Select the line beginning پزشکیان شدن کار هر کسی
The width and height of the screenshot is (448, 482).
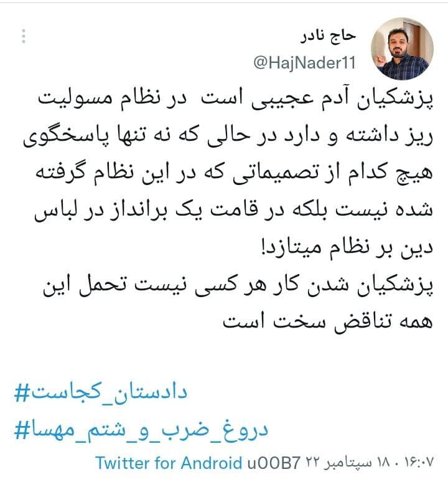238,285
